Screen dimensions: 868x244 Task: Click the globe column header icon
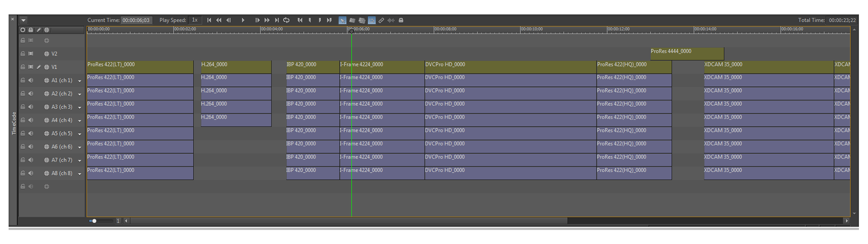(x=47, y=30)
